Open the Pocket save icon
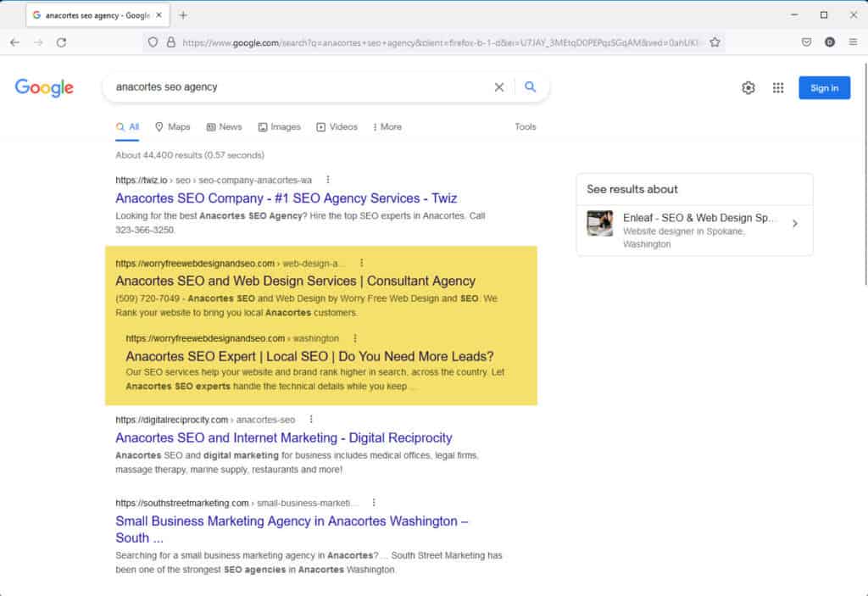 (807, 42)
